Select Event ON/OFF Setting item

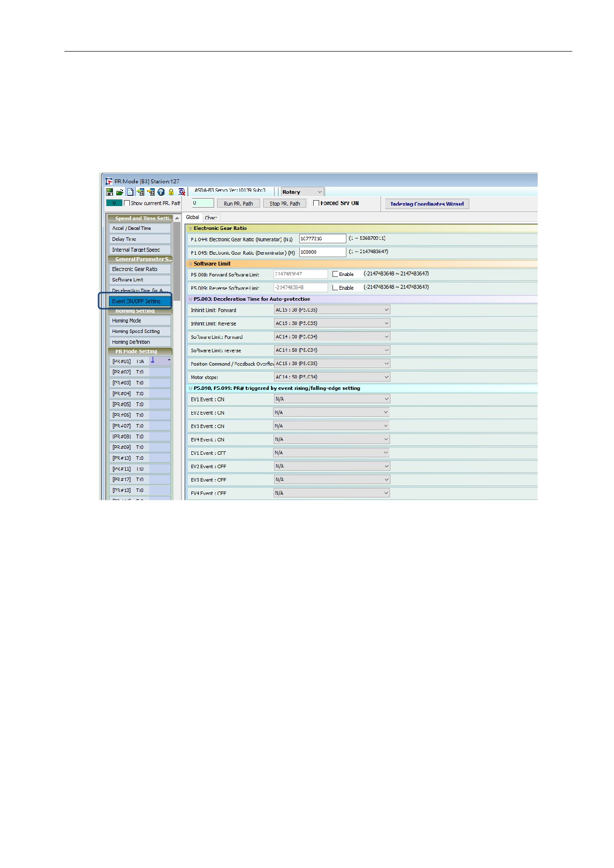[140, 301]
